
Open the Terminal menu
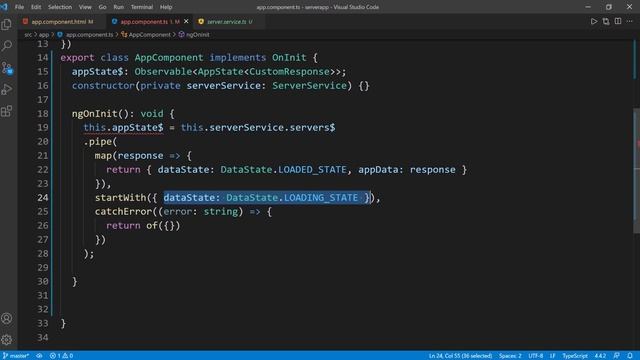tap(142, 7)
